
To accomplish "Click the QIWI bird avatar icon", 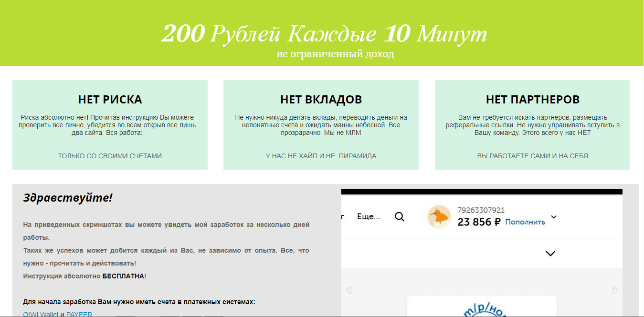I will click(x=439, y=216).
